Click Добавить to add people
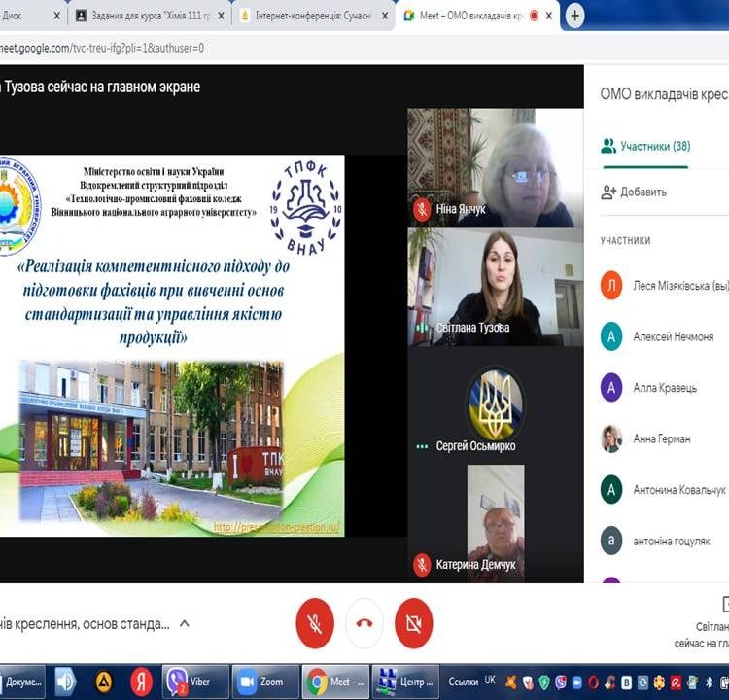Viewport: 729px width, 700px height. coord(634,192)
